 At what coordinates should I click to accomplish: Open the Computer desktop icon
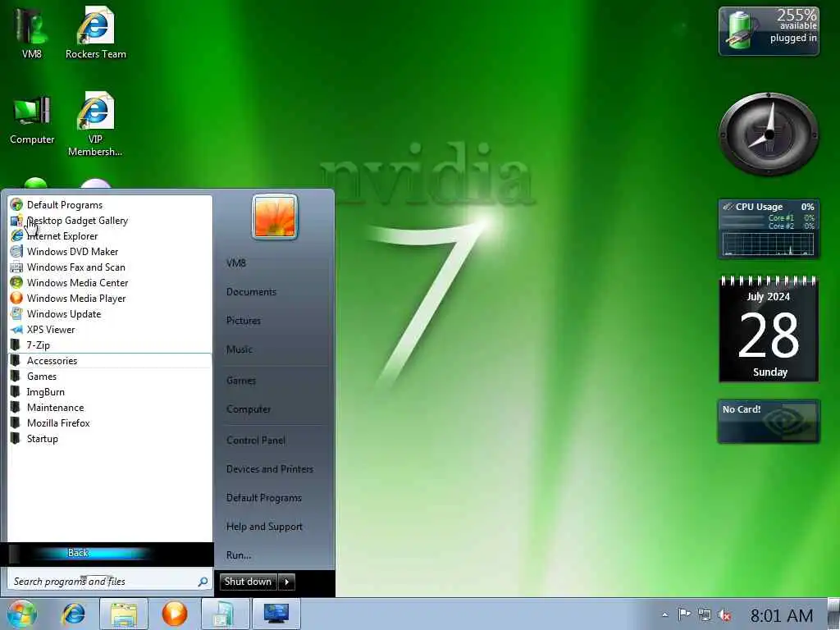click(x=32, y=119)
